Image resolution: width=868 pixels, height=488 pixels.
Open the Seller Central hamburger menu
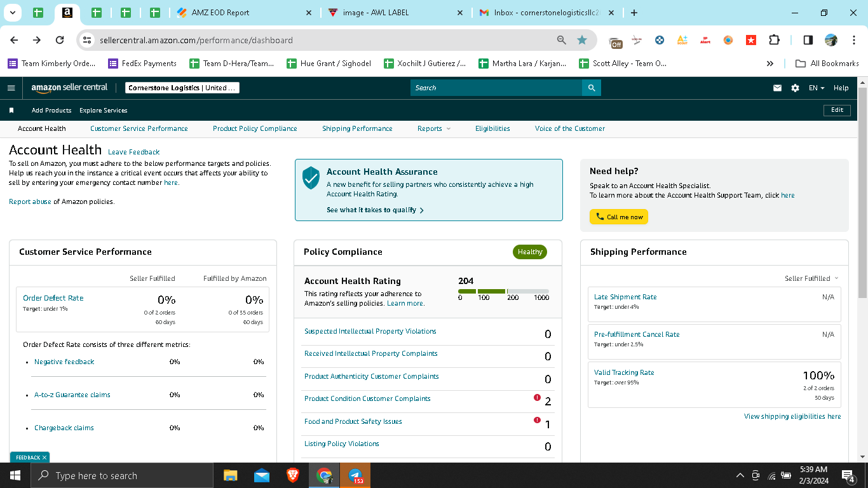pyautogui.click(x=11, y=88)
